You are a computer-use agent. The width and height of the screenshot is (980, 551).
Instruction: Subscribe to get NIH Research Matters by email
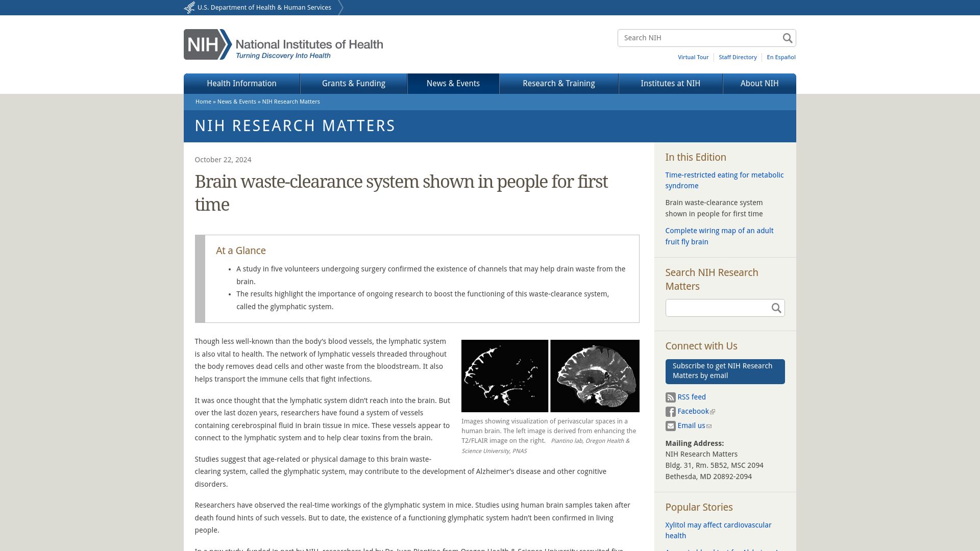coord(725,371)
